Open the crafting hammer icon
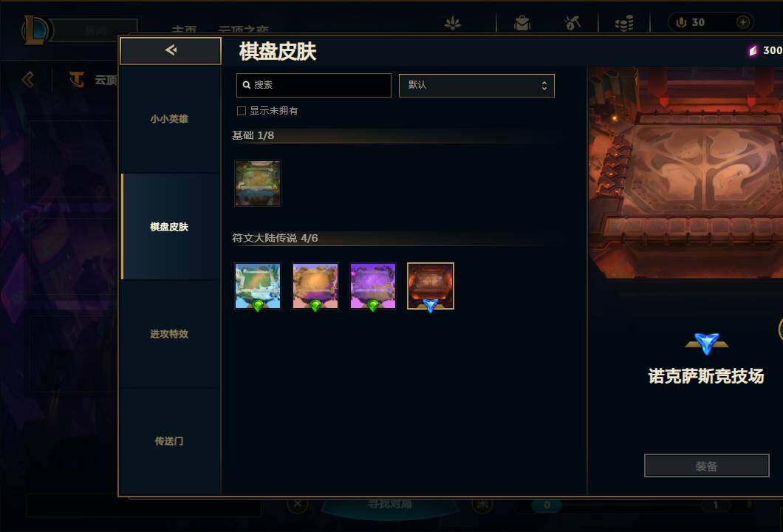Viewport: 783px width, 532px height. coord(572,22)
